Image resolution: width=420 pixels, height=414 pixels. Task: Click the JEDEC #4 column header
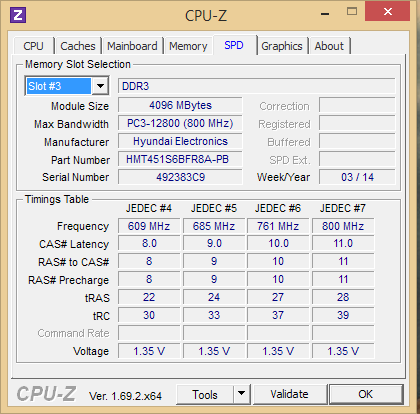pos(149,208)
